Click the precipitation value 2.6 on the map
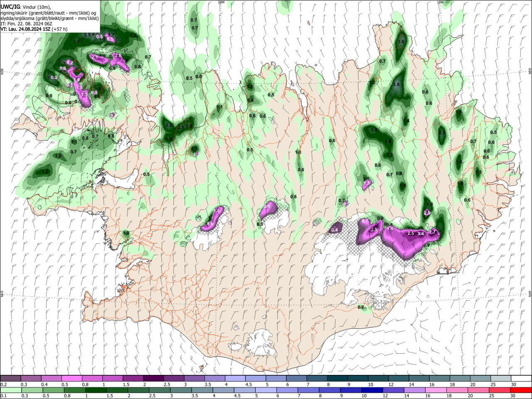 (118, 56)
